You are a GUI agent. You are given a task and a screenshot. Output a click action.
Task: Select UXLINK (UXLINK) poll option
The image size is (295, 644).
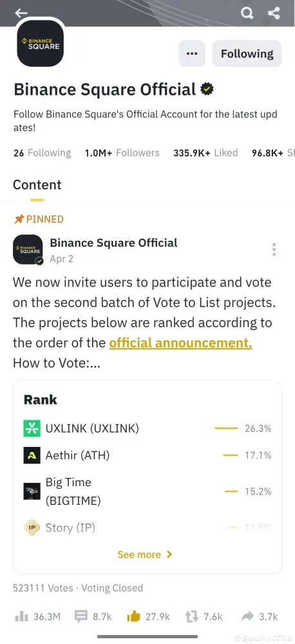click(147, 428)
